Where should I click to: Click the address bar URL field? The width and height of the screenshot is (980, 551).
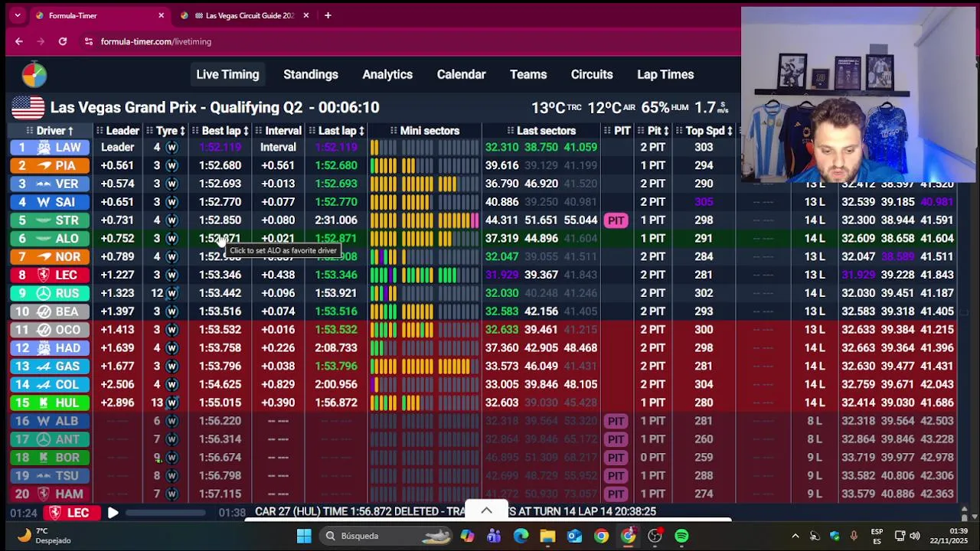coord(155,41)
